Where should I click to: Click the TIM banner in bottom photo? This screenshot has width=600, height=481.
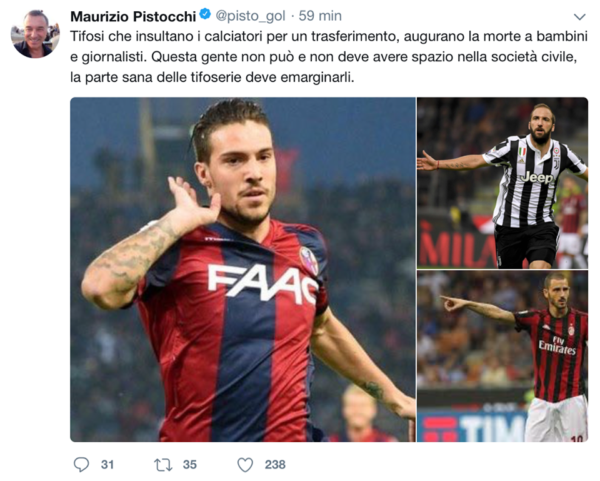(x=473, y=427)
